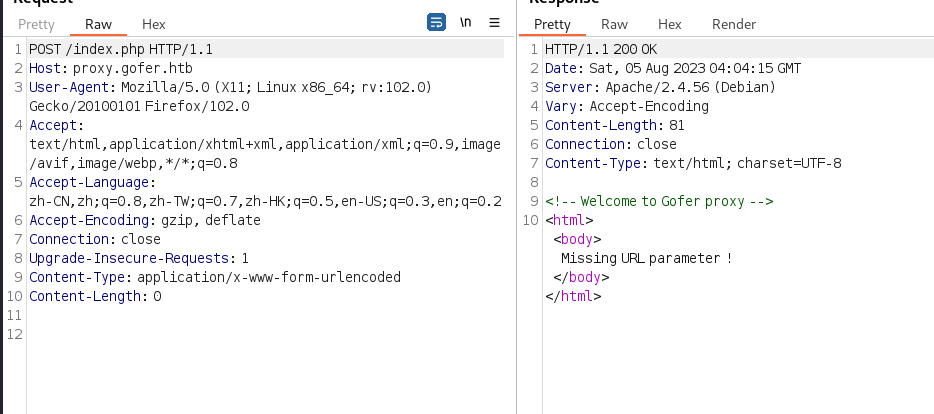Click the 'Gecko/20100101 Firefox/102.0' text

pos(139,107)
